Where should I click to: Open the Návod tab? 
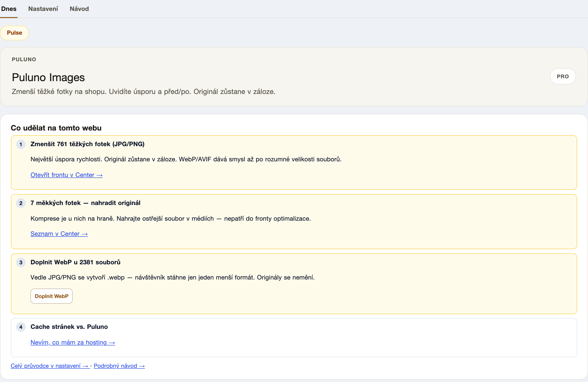[79, 9]
